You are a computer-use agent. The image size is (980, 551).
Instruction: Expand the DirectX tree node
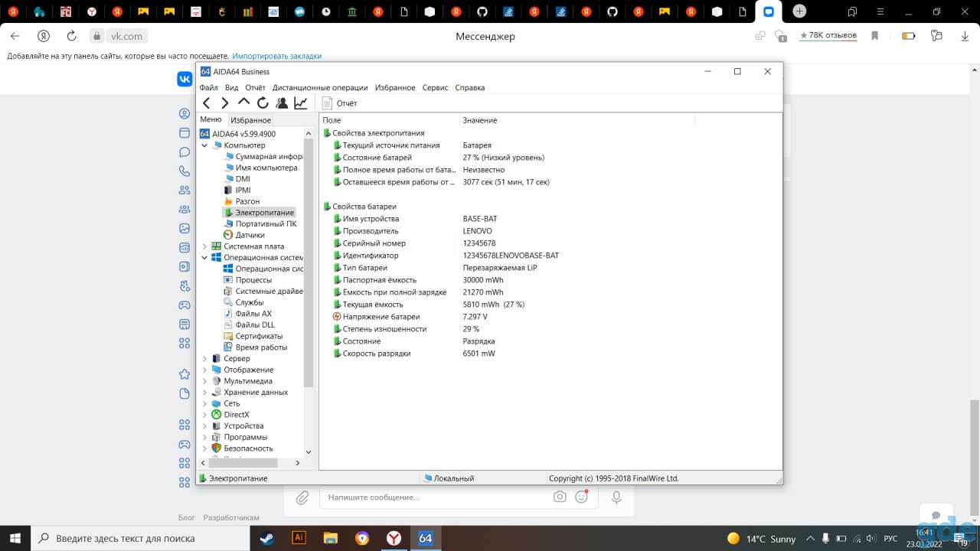click(x=204, y=415)
